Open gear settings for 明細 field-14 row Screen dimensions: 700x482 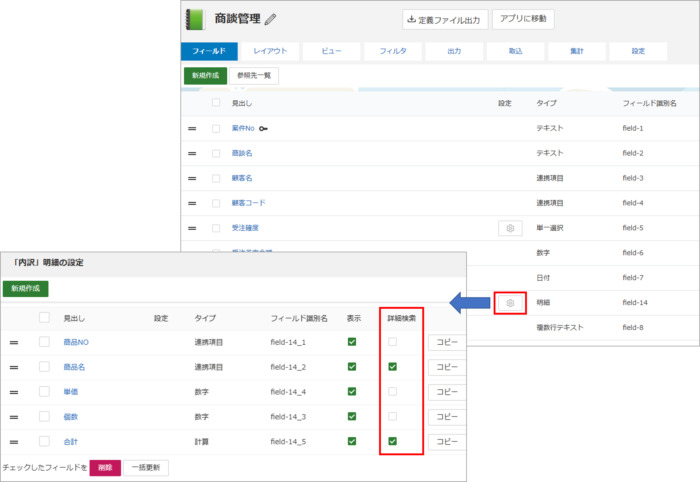pos(510,303)
